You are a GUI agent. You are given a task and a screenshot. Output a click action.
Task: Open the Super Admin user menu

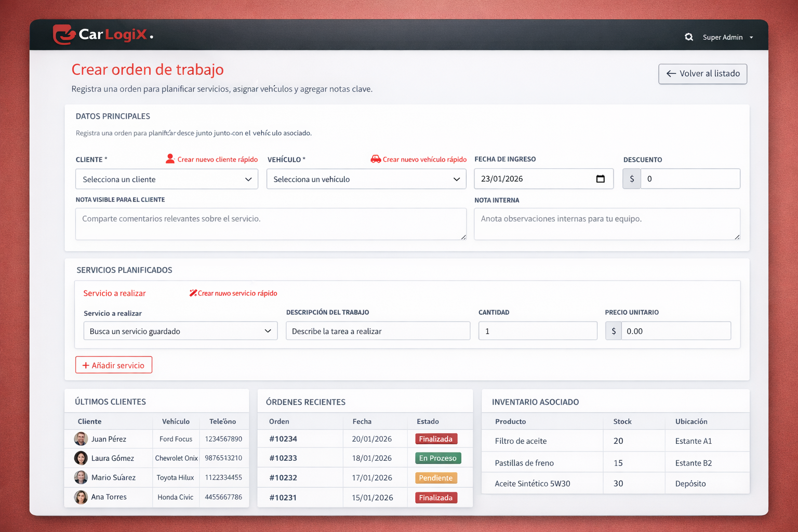tap(727, 37)
